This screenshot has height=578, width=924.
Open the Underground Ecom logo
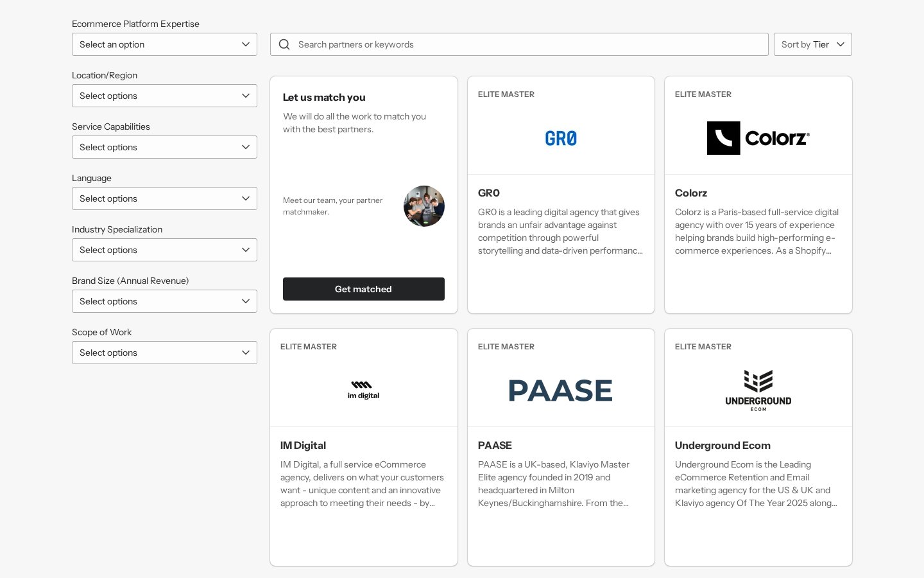coord(758,390)
